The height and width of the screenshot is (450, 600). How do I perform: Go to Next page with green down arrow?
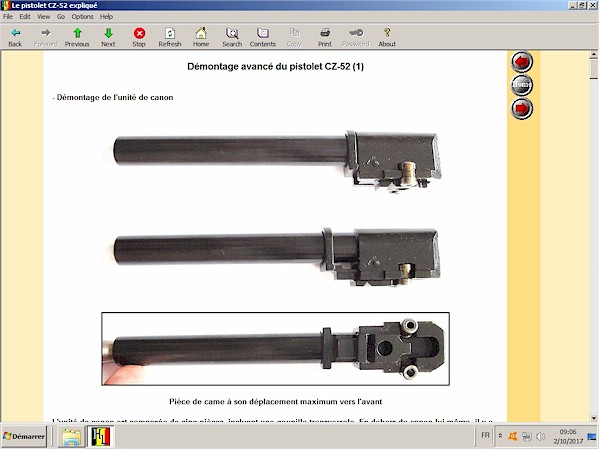click(x=108, y=37)
